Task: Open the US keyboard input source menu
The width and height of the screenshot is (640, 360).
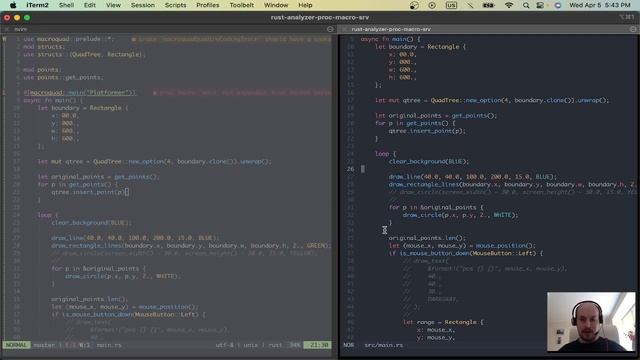Action: 451,5
